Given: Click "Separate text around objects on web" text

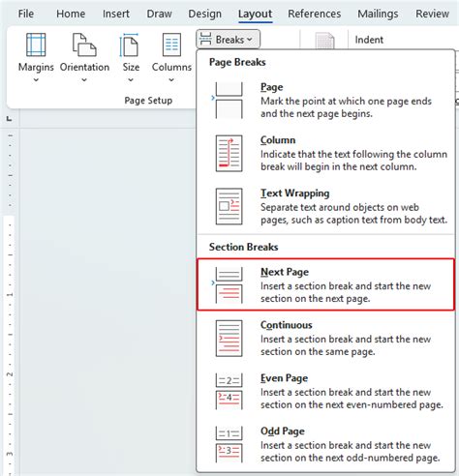Looking at the screenshot, I should pos(340,207).
